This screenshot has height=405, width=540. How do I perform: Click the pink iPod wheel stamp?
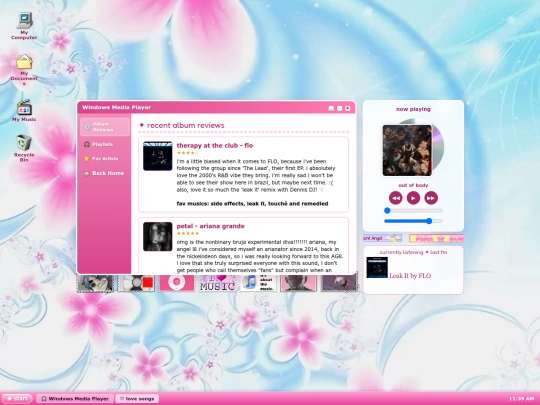coord(177,283)
